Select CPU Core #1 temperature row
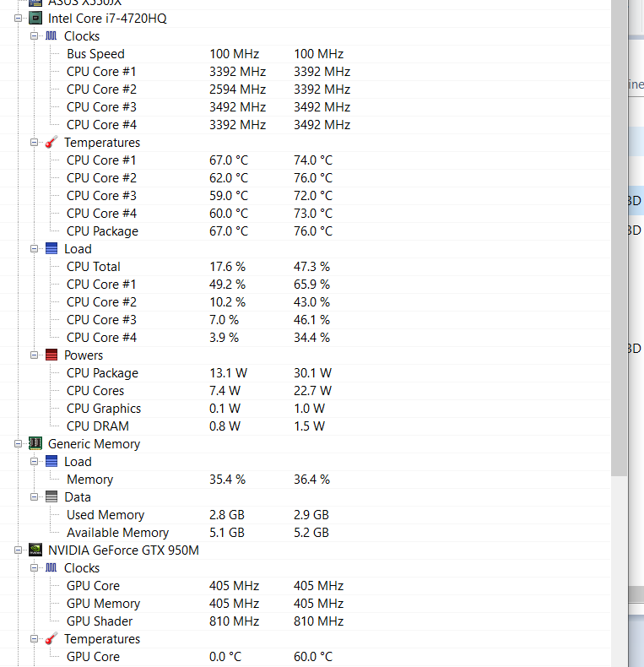The width and height of the screenshot is (644, 667). (306, 160)
